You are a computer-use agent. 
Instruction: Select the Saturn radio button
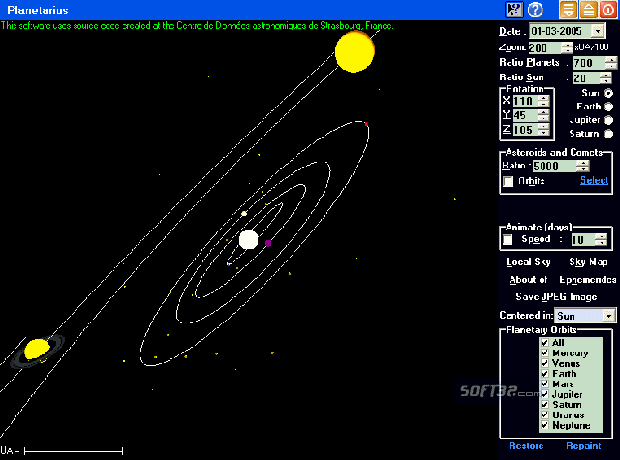tap(609, 134)
